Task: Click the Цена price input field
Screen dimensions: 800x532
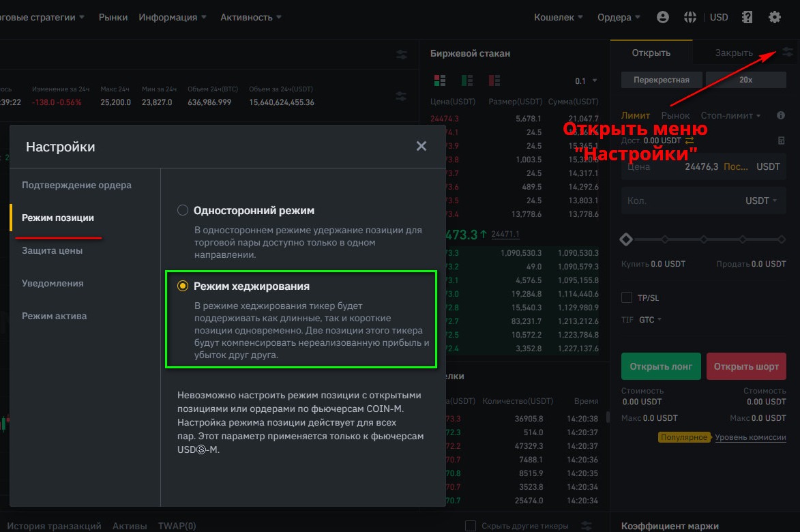Action: coord(704,166)
